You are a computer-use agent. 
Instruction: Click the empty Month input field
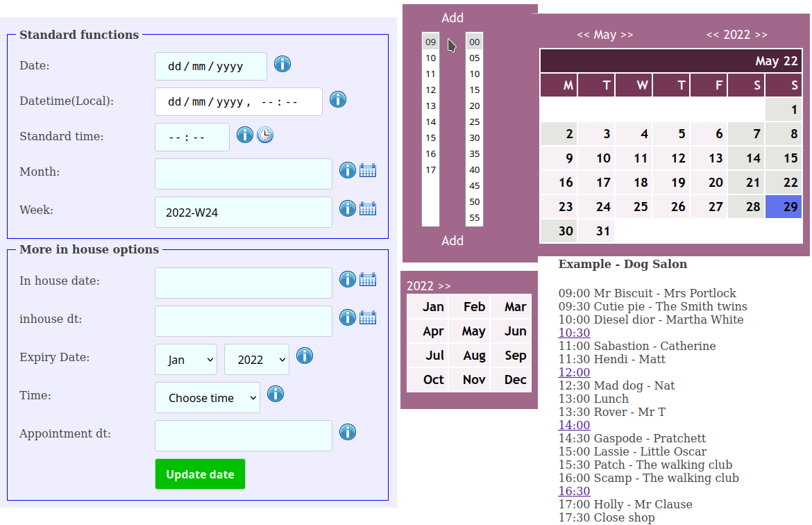(x=244, y=174)
